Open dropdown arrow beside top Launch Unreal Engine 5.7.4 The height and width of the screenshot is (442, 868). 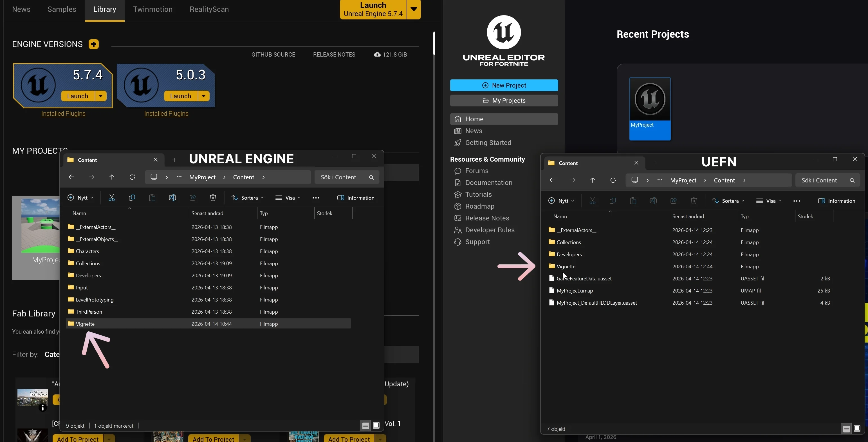click(x=414, y=10)
